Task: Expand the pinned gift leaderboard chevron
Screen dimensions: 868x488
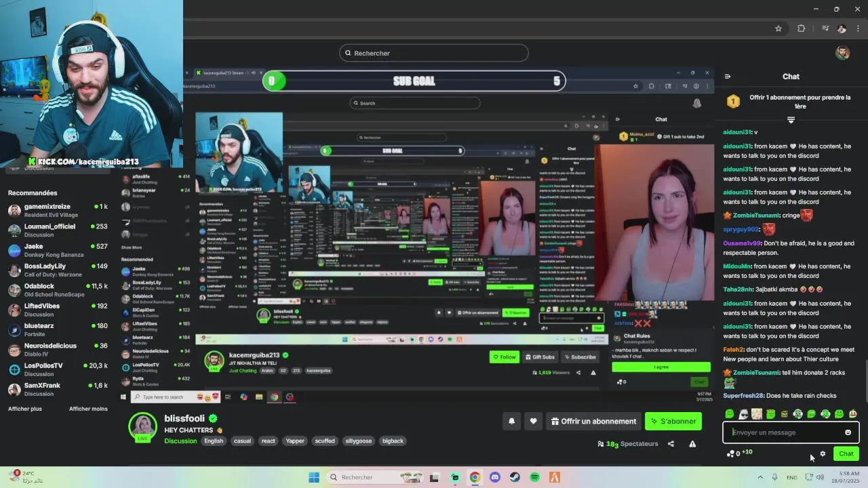Action: [x=791, y=120]
